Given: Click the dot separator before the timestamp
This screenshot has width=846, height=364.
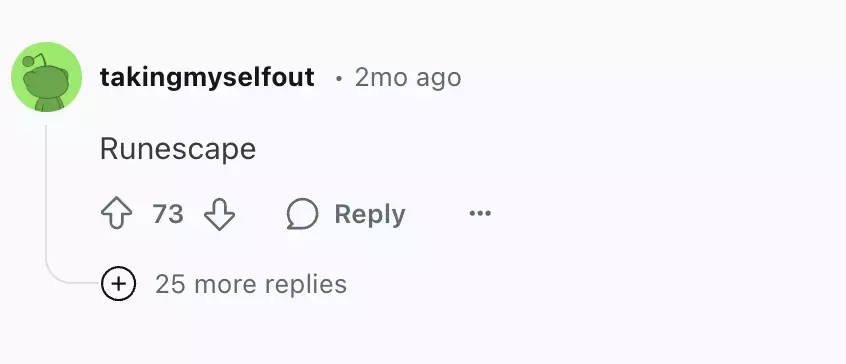Looking at the screenshot, I should click(339, 79).
